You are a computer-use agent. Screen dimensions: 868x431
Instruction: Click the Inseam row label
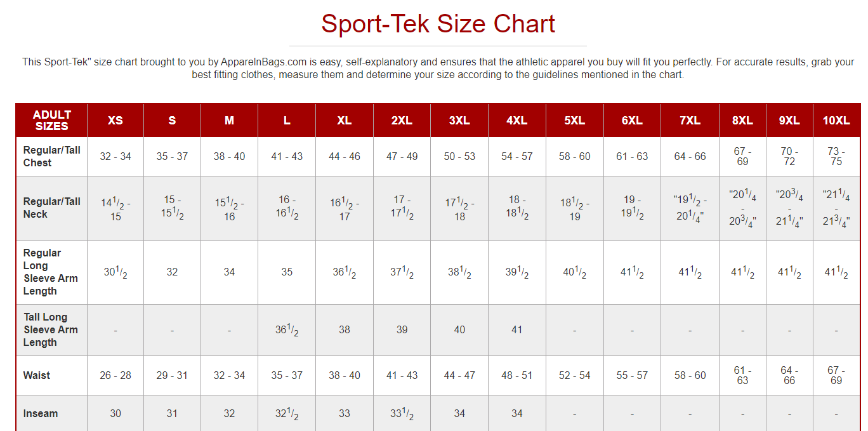(x=41, y=413)
